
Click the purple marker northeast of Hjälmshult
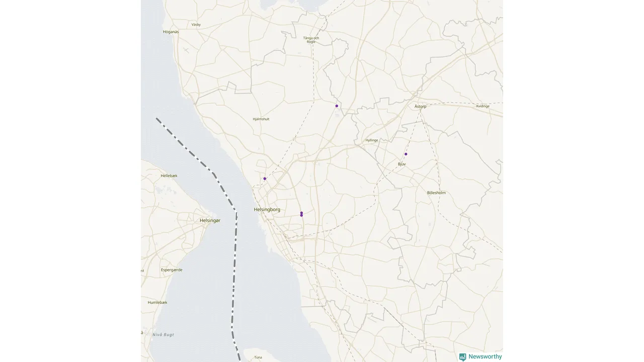point(337,106)
